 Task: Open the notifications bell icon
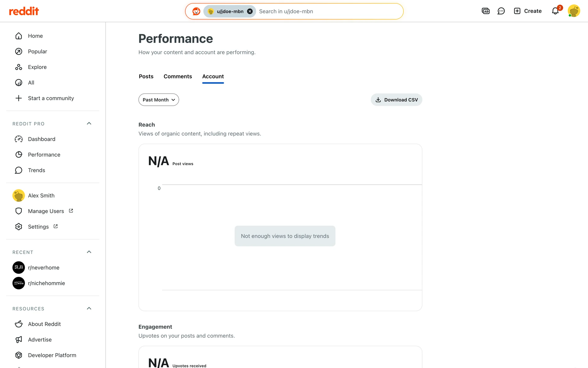pyautogui.click(x=555, y=11)
